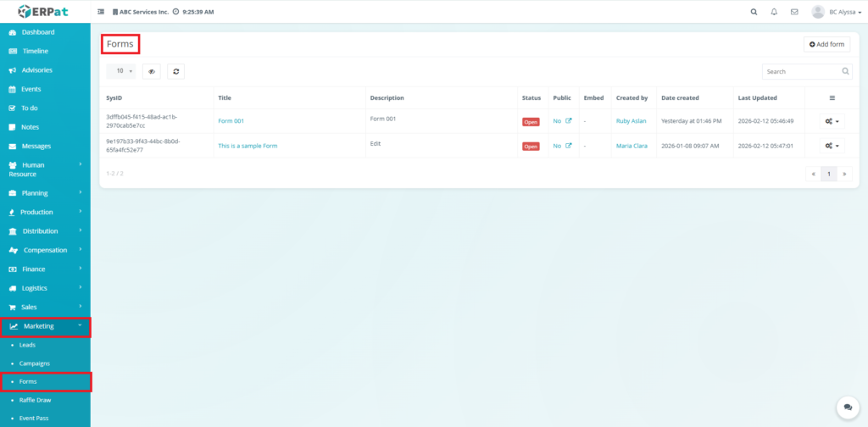Image resolution: width=868 pixels, height=427 pixels.
Task: Open Dashboard from the sidebar
Action: [x=37, y=32]
